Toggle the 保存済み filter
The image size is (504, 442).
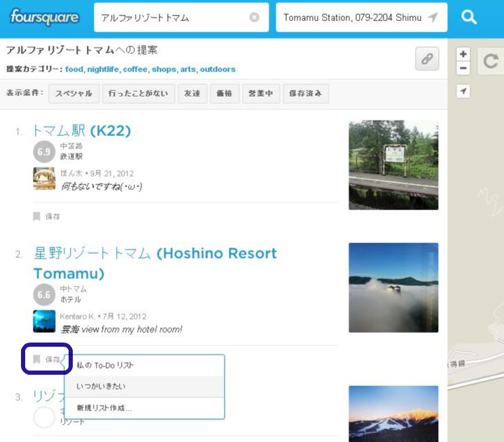[306, 94]
